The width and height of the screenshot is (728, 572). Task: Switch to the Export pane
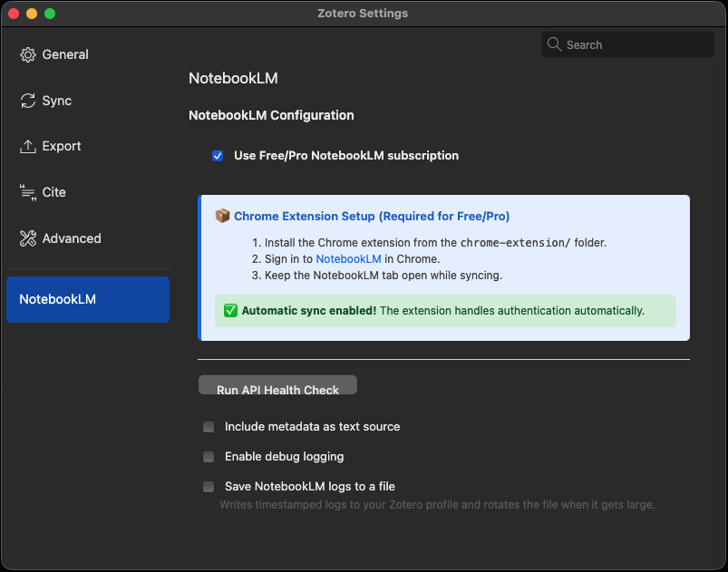pos(88,146)
